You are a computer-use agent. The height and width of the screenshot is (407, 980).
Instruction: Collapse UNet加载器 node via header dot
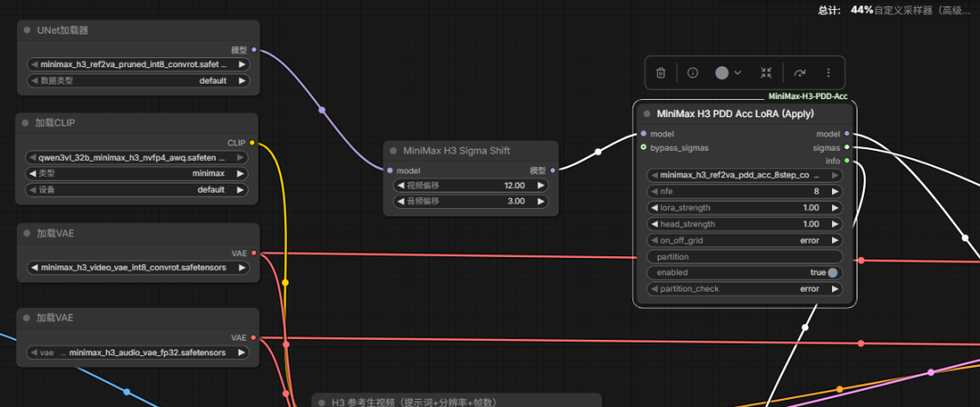pos(27,30)
